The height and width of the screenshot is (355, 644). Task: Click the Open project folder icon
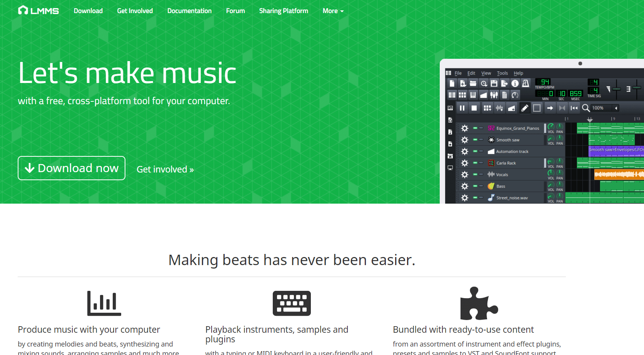473,83
